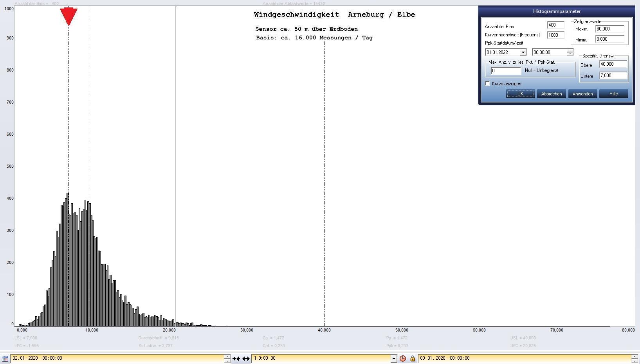640x364 pixels.
Task: Open the calendar icon in the bottom bar
Action: (5, 358)
